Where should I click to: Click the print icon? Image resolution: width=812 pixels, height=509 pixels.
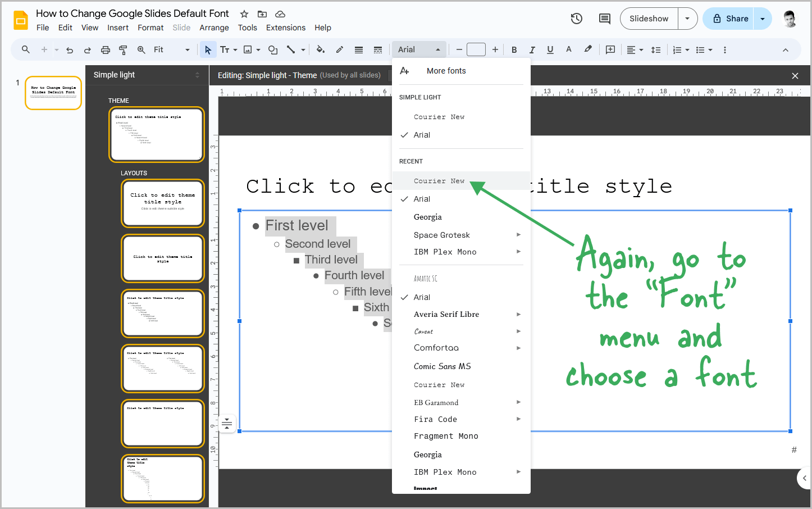(106, 50)
